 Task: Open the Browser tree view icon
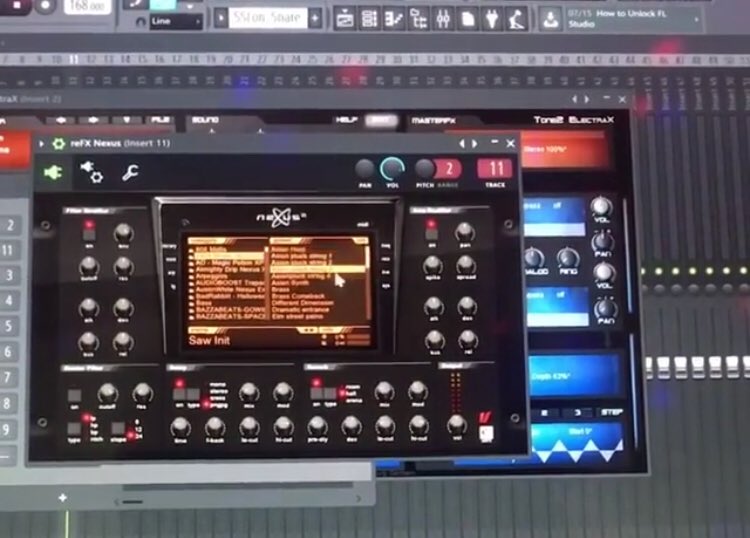[419, 20]
